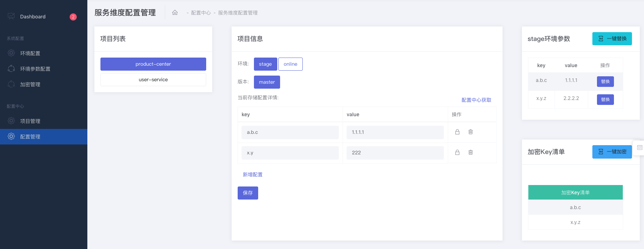Focus the 222 value input field
Viewport: 644px width, 249px height.
tap(395, 153)
